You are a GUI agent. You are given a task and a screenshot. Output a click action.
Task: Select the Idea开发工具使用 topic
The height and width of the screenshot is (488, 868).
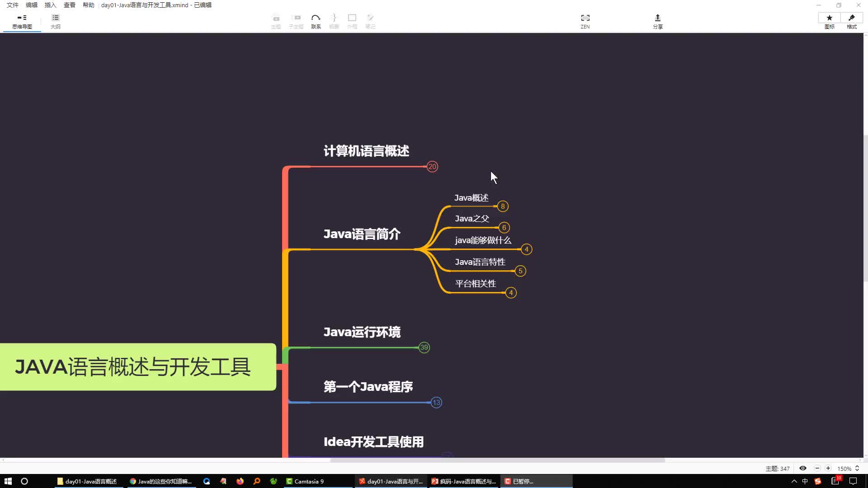[x=373, y=442]
